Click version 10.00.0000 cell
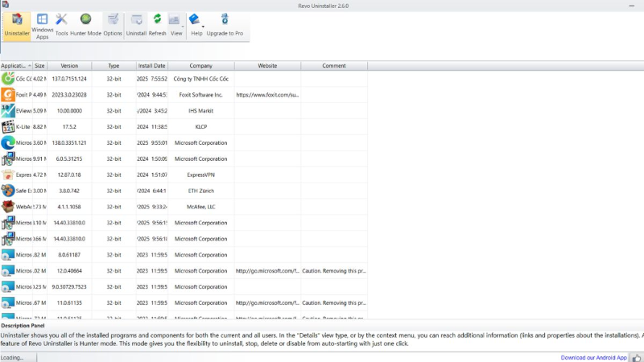644x362 pixels. 69,110
